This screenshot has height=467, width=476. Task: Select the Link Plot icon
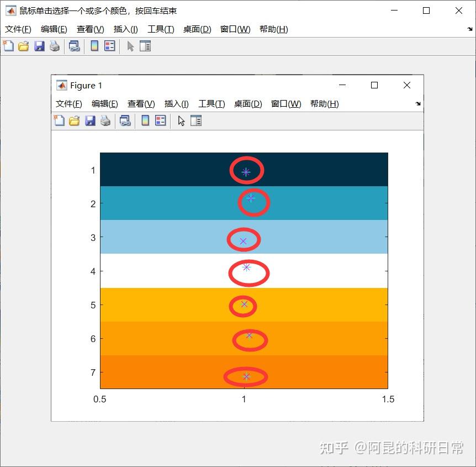click(x=125, y=120)
